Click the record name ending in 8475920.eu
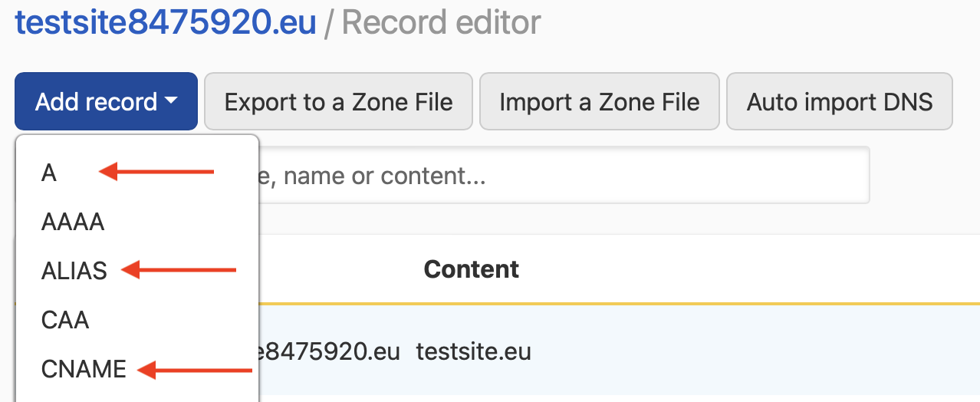The image size is (980, 402). 330,352
